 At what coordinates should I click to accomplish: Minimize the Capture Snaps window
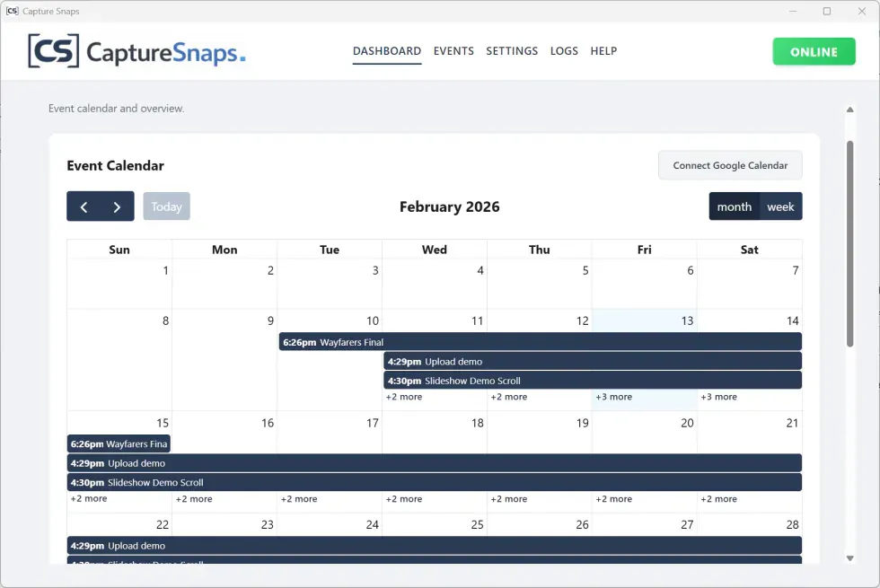click(x=792, y=11)
